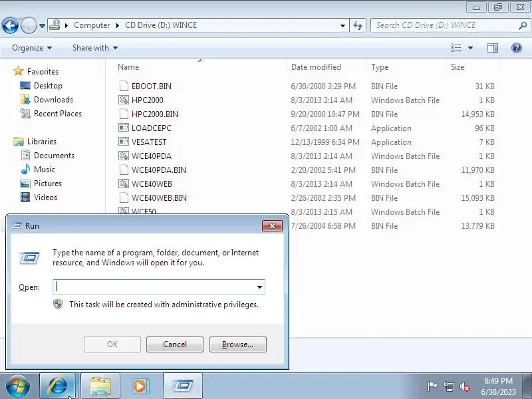Screen dimensions: 532x399
Task: Expand the view options dropdown arrow
Action: click(x=470, y=48)
